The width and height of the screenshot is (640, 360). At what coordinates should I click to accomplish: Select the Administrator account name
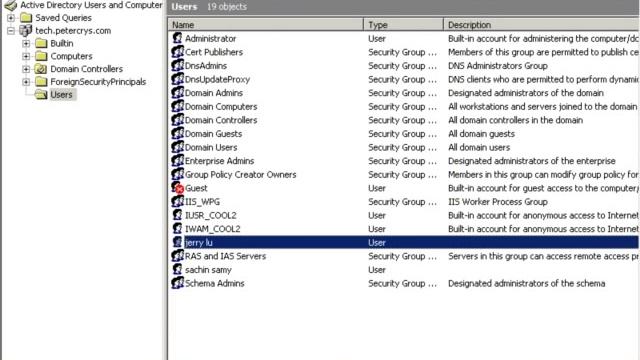211,38
